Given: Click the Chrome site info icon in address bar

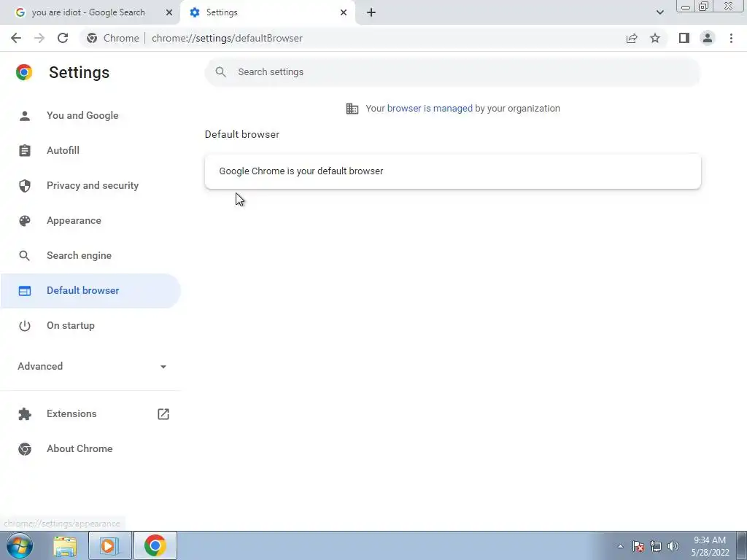Looking at the screenshot, I should coord(92,38).
